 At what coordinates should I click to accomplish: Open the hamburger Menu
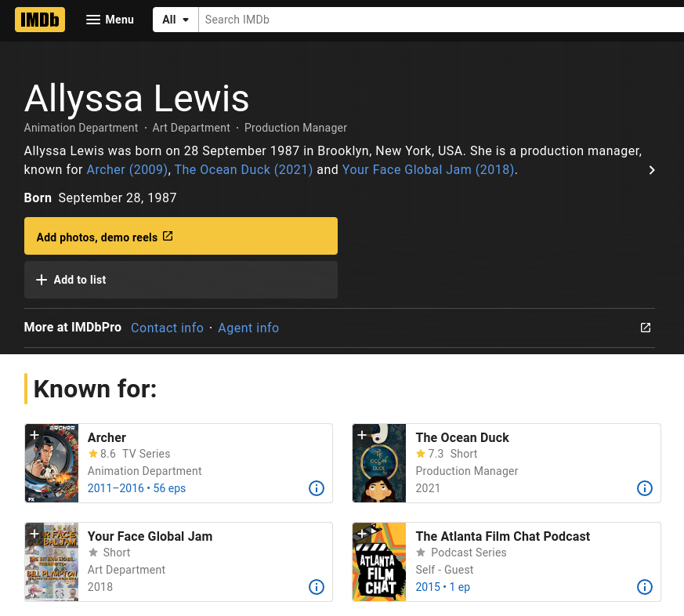[110, 20]
